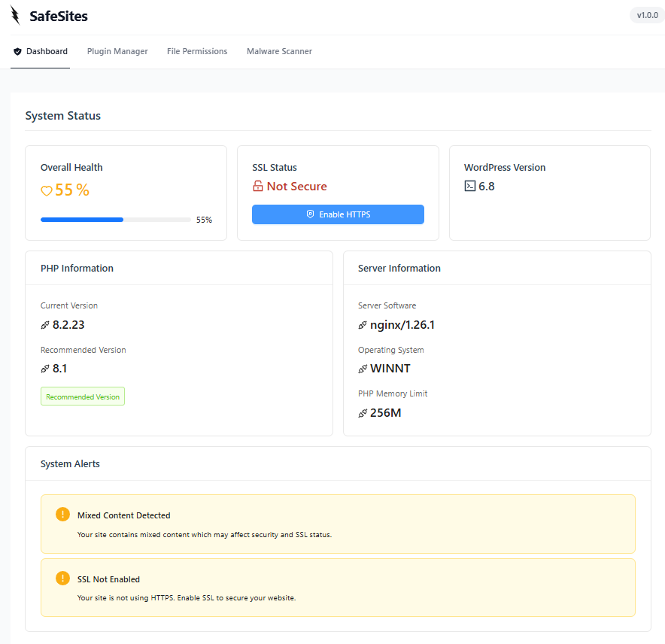Click the plug icon next to 8.2.23

pos(45,325)
